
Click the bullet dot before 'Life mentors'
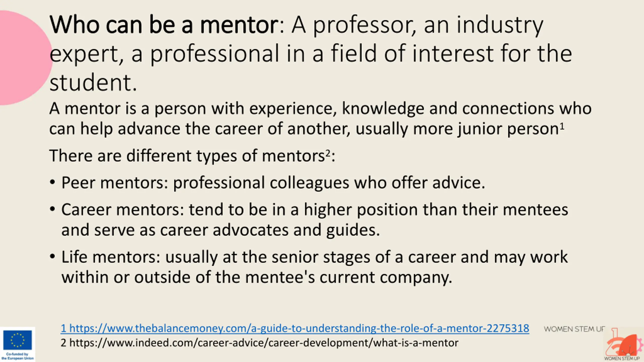[x=52, y=257]
